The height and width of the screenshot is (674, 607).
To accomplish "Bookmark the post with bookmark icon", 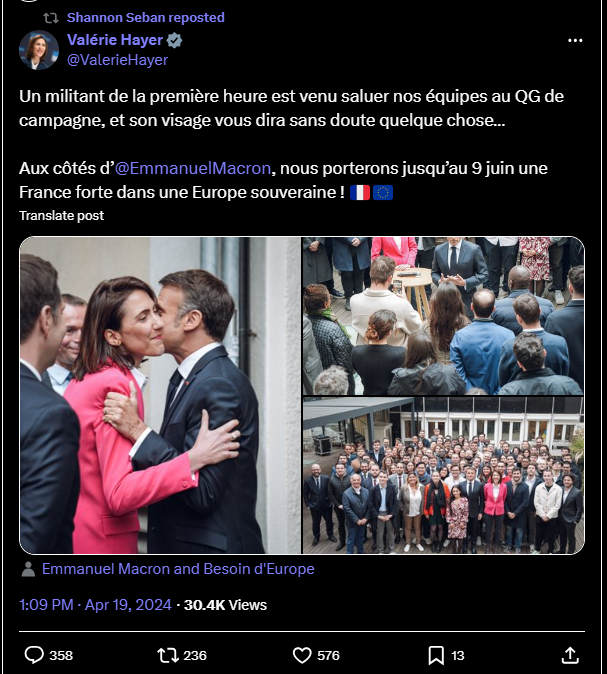I will 436,656.
